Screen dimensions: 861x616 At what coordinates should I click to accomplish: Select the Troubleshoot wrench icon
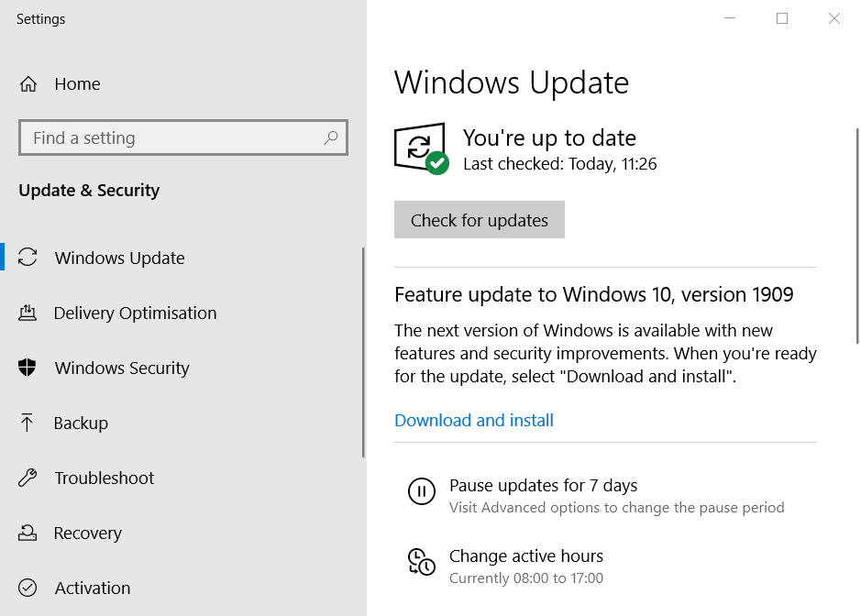click(x=29, y=478)
